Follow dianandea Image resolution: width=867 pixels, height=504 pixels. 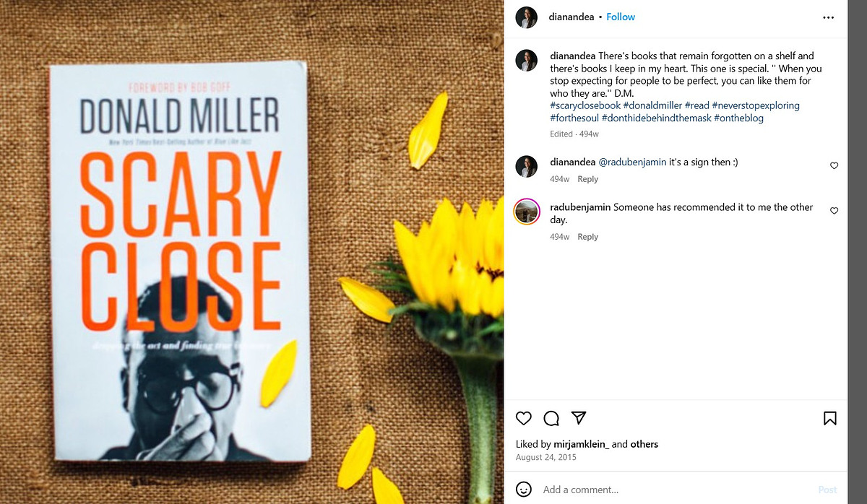(x=621, y=17)
